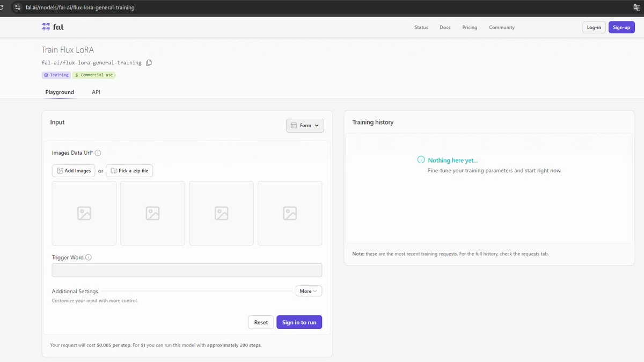This screenshot has width=644, height=362.
Task: Click the Add Images button
Action: pyautogui.click(x=74, y=171)
